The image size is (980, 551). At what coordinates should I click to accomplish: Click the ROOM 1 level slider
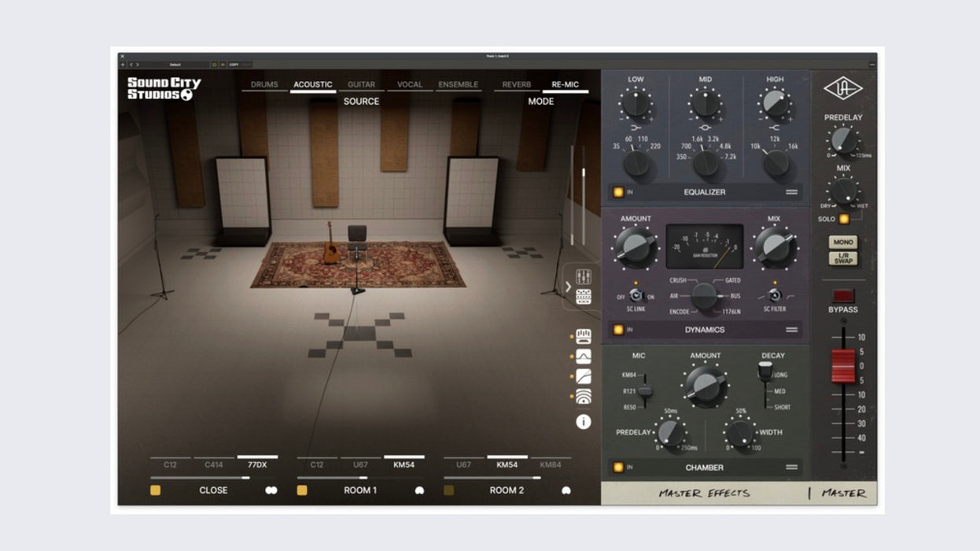(x=360, y=478)
